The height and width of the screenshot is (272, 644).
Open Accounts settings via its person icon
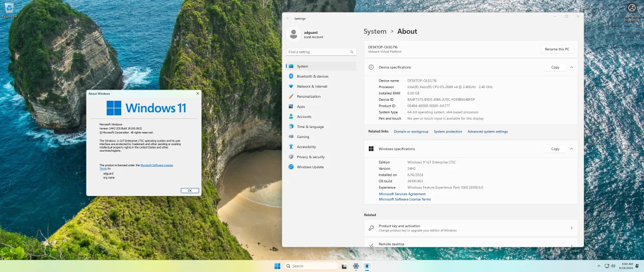(291, 116)
